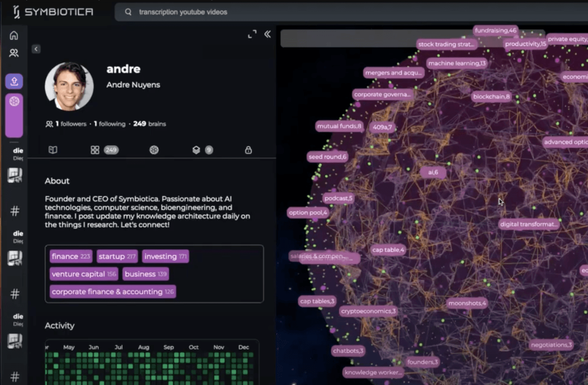Image resolution: width=588 pixels, height=385 pixels.
Task: Click the machine learning,13 graph label
Action: coord(457,64)
